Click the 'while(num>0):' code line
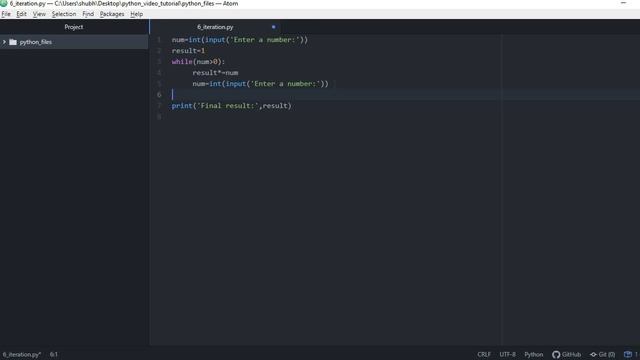640x360 pixels. tap(198, 62)
